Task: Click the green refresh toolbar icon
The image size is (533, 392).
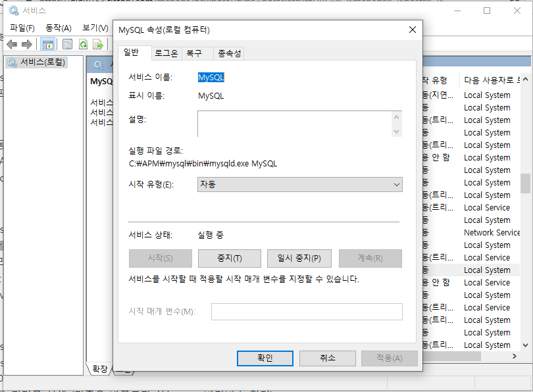Action: click(83, 44)
